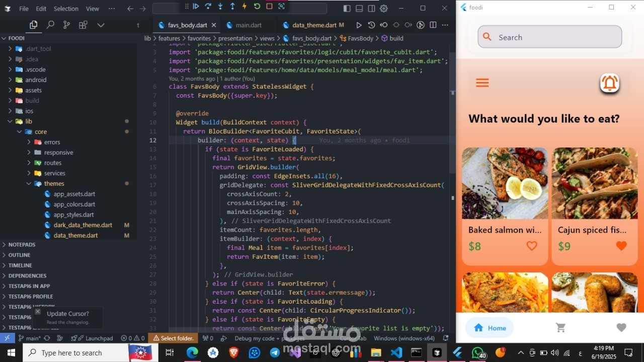Open the Source Control view icon

click(x=66, y=25)
